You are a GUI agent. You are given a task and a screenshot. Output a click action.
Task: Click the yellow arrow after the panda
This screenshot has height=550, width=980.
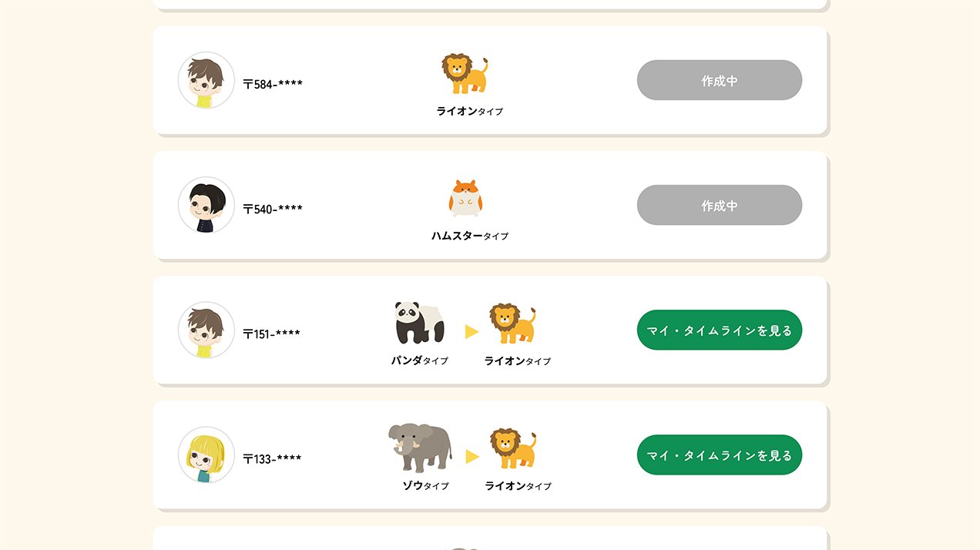pyautogui.click(x=472, y=332)
